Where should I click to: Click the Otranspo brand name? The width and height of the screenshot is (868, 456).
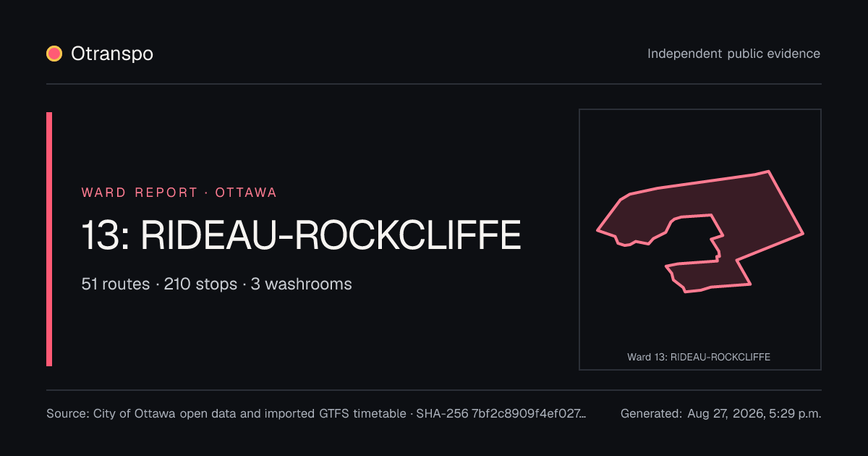112,54
